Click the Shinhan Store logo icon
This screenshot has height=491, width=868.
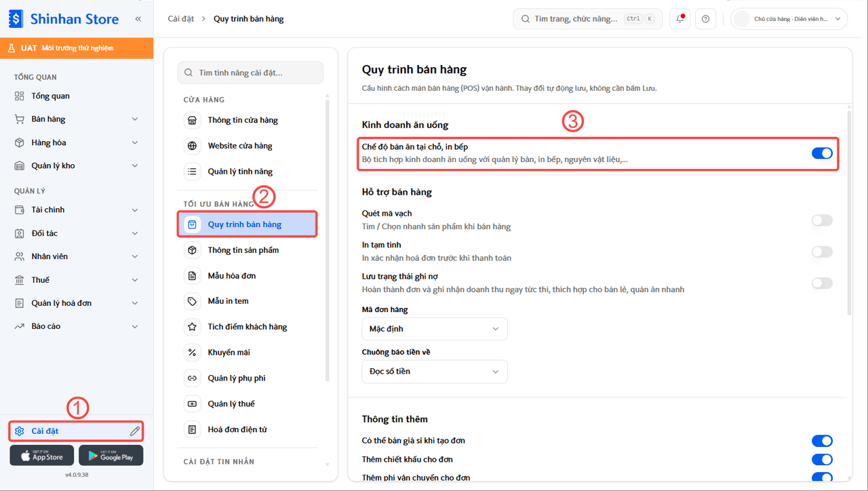pos(16,19)
